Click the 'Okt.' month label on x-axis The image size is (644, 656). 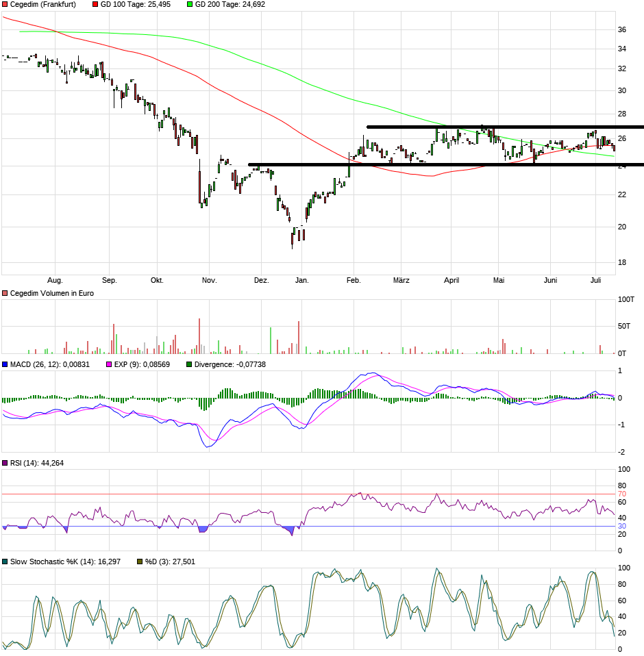click(x=157, y=280)
